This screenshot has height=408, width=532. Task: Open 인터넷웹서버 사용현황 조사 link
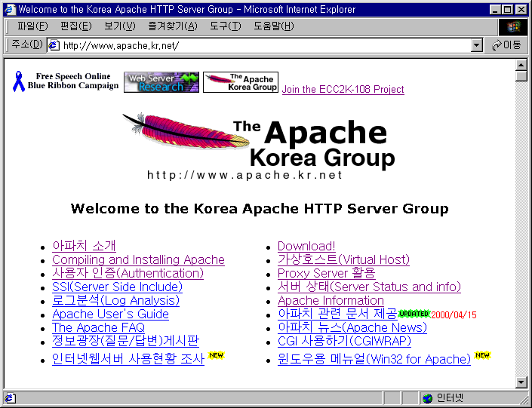point(128,359)
